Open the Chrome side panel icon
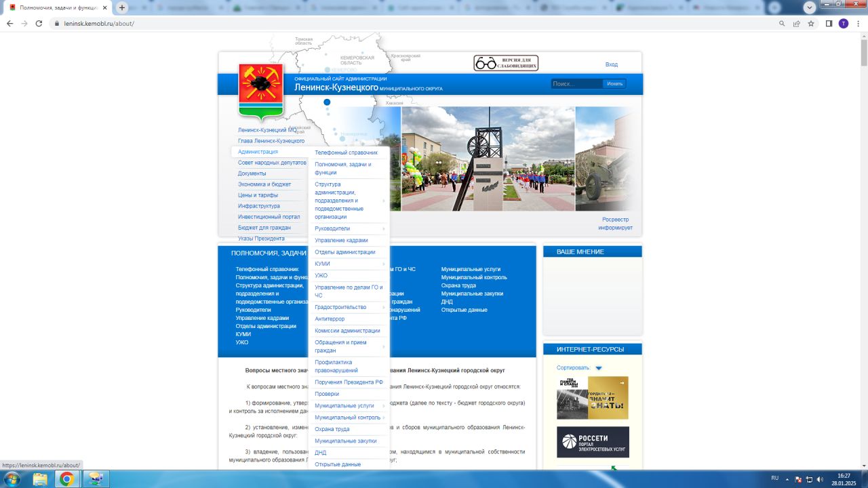 [x=829, y=23]
